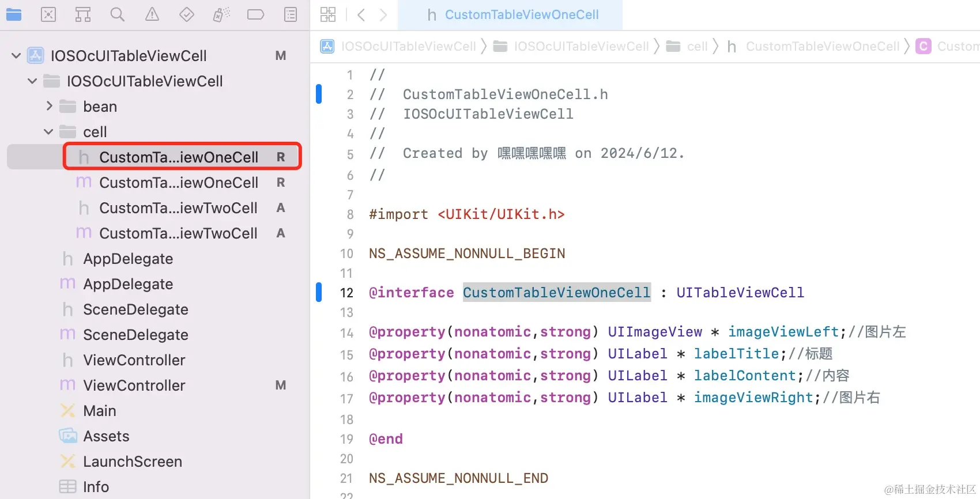Select the IOSOcUITableViewCell project row

(153, 56)
